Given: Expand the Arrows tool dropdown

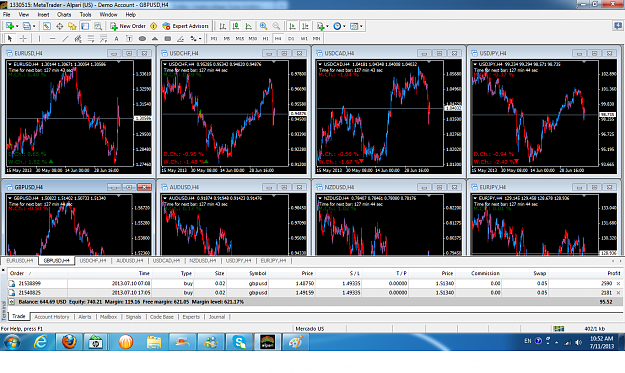Looking at the screenshot, I should pos(200,39).
